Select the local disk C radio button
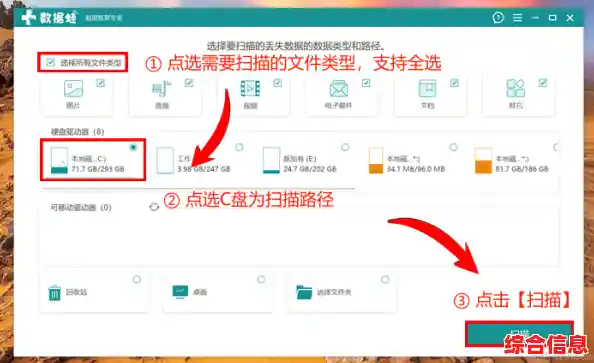Image resolution: width=594 pixels, height=363 pixels. 133,147
